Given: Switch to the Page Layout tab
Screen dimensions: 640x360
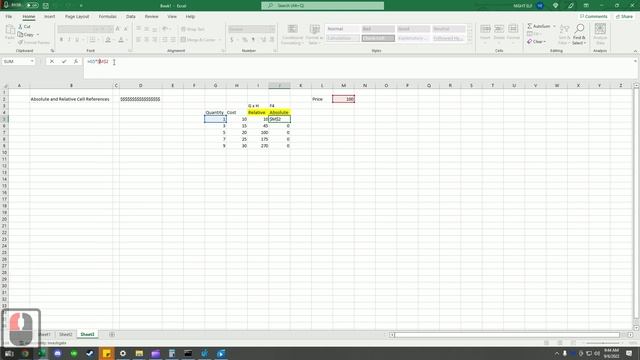Looking at the screenshot, I should [77, 17].
